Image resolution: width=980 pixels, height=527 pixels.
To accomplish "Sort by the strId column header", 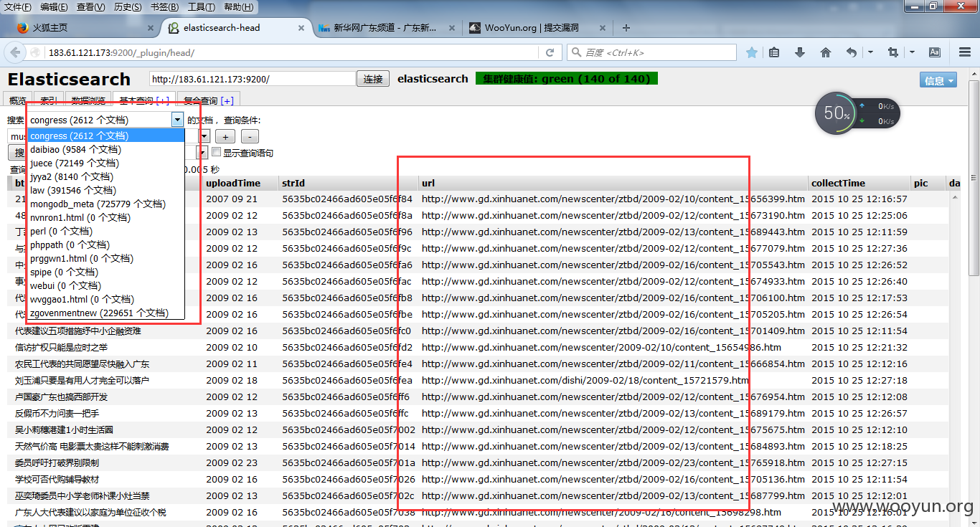I will pos(348,183).
